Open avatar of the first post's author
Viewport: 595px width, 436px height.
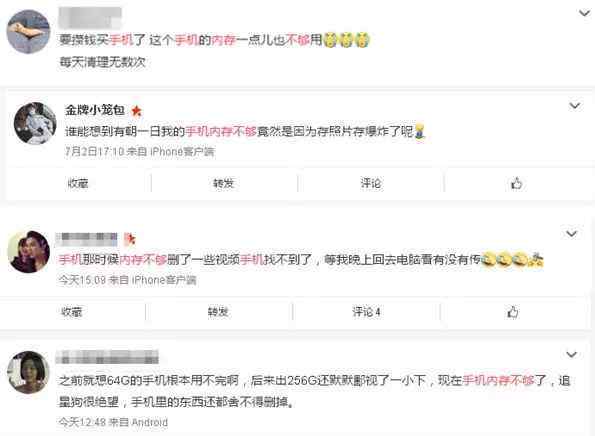tap(28, 31)
